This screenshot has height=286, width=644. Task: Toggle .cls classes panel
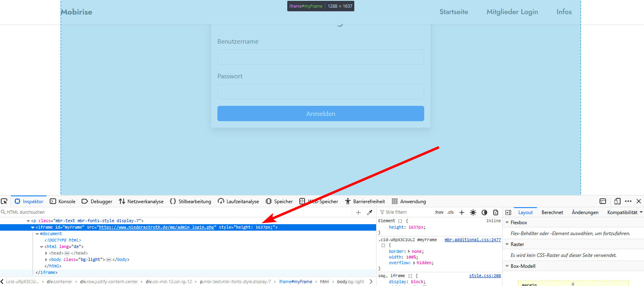point(450,212)
